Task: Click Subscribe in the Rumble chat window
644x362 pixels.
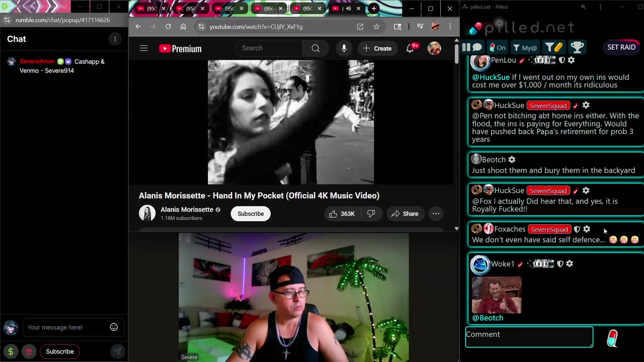Action: point(60,351)
